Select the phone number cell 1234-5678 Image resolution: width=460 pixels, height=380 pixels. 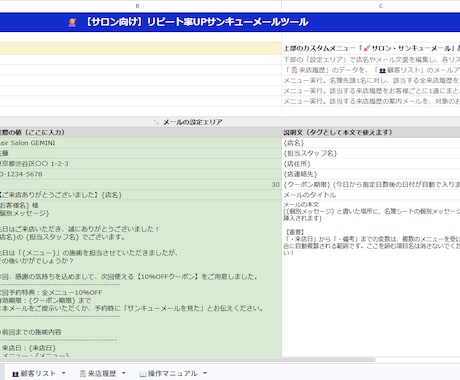point(141,174)
